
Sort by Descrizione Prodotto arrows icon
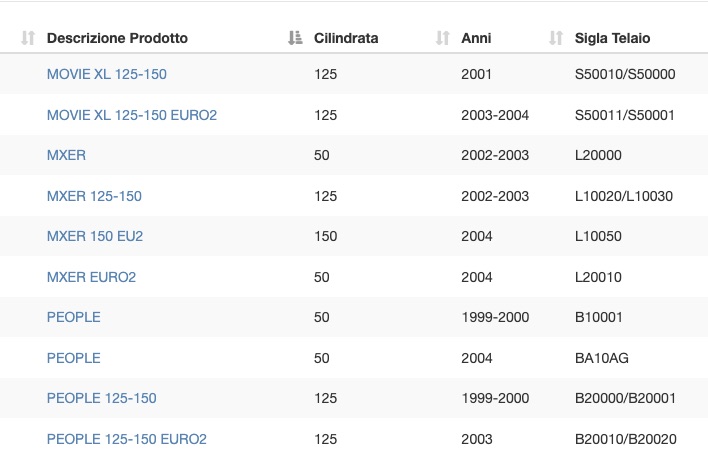pyautogui.click(x=28, y=38)
